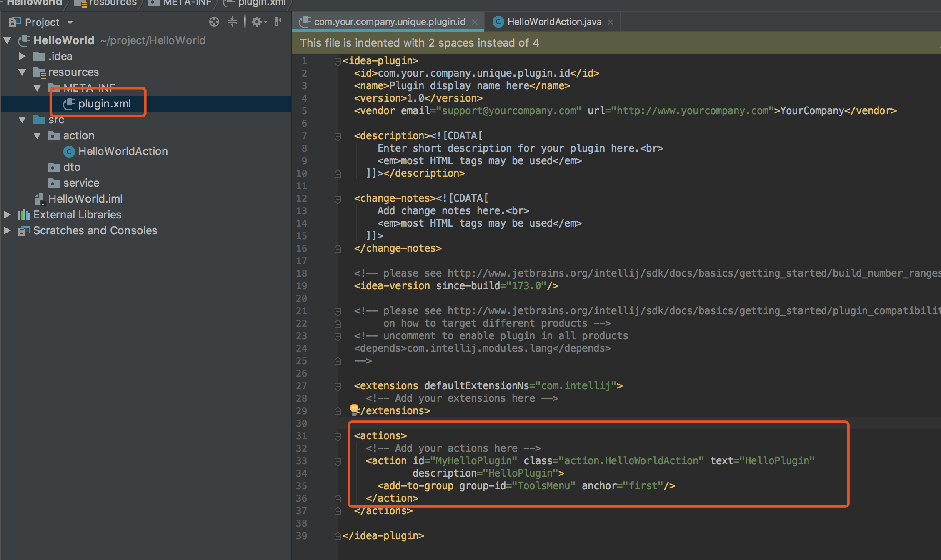This screenshot has height=560, width=941.
Task: Close the com.your.company.unique.plugin.id tab
Action: [x=475, y=22]
